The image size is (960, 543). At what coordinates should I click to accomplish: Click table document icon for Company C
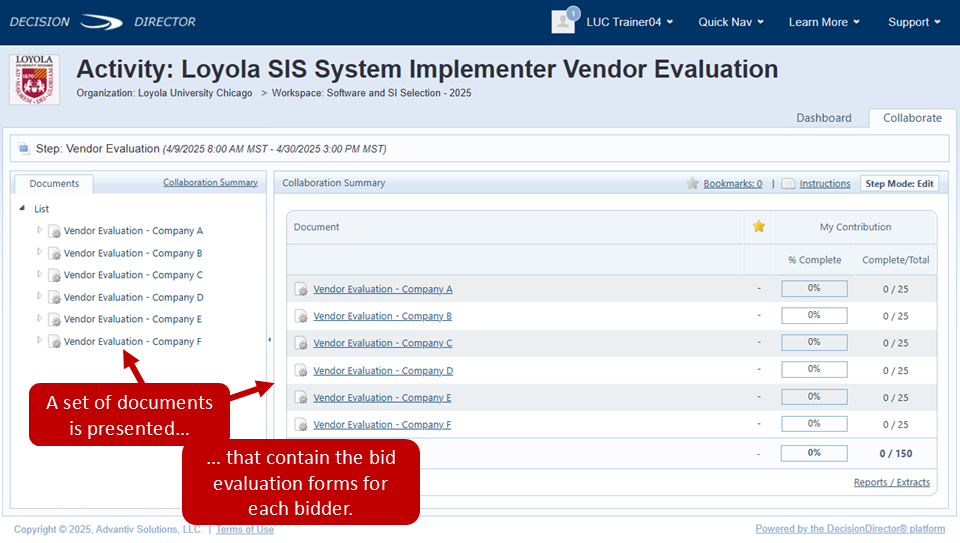coord(301,343)
